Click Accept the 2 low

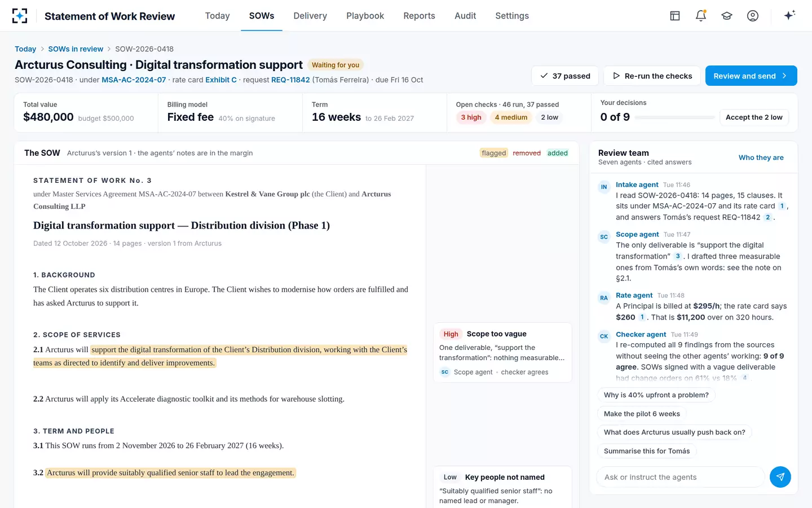tap(754, 117)
